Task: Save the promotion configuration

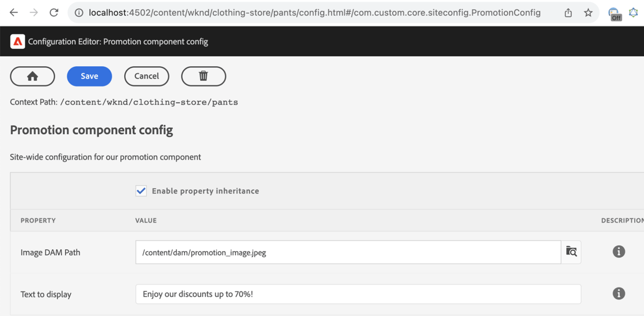Action: click(x=89, y=76)
